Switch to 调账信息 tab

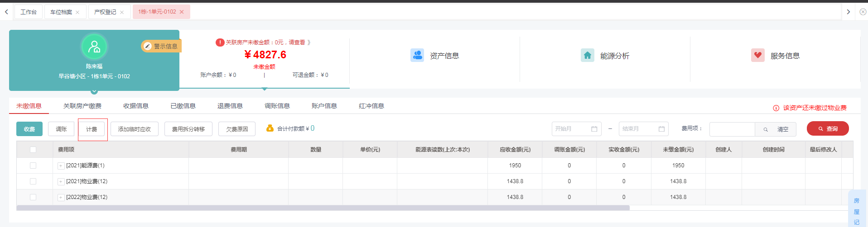[x=277, y=106]
